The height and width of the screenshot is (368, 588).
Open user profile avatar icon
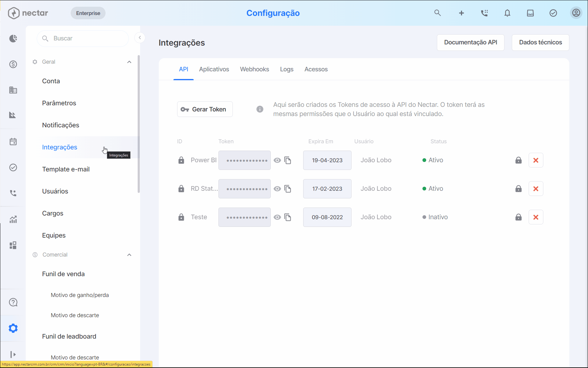click(x=576, y=13)
